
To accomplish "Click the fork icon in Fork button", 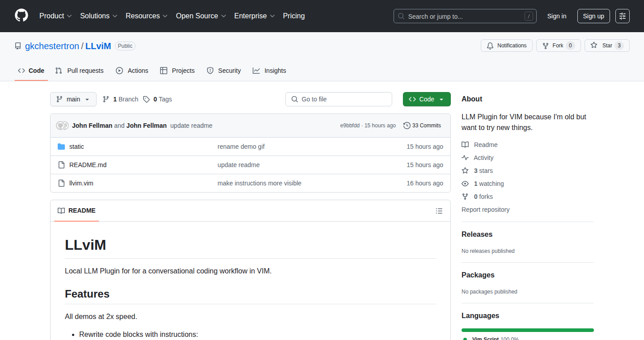I will [546, 46].
